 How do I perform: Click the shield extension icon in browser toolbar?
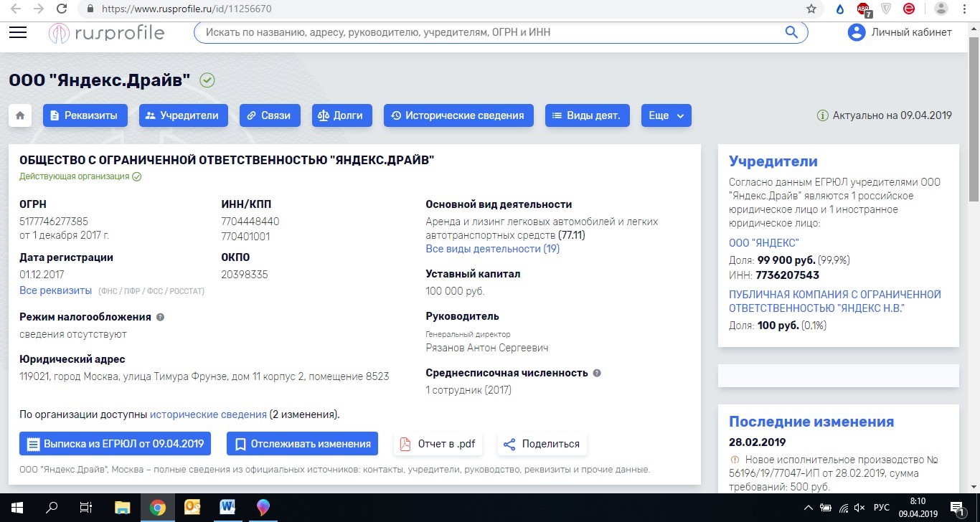(886, 9)
